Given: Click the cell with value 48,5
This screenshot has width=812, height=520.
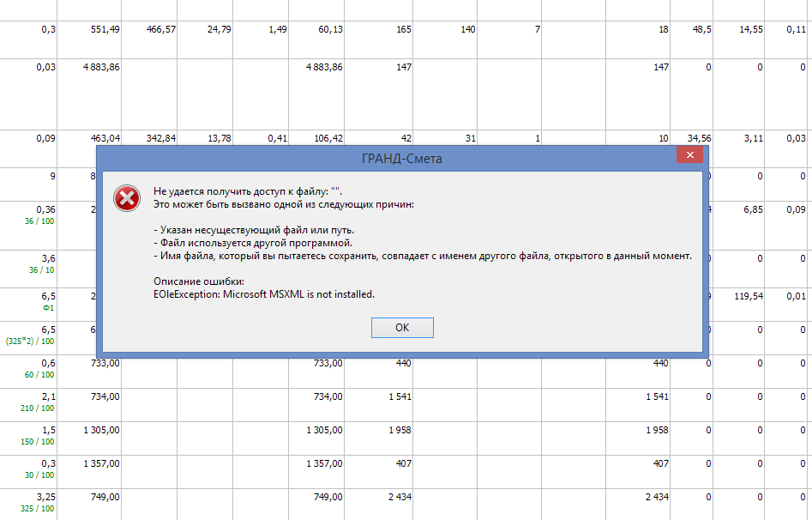Looking at the screenshot, I should (x=693, y=29).
